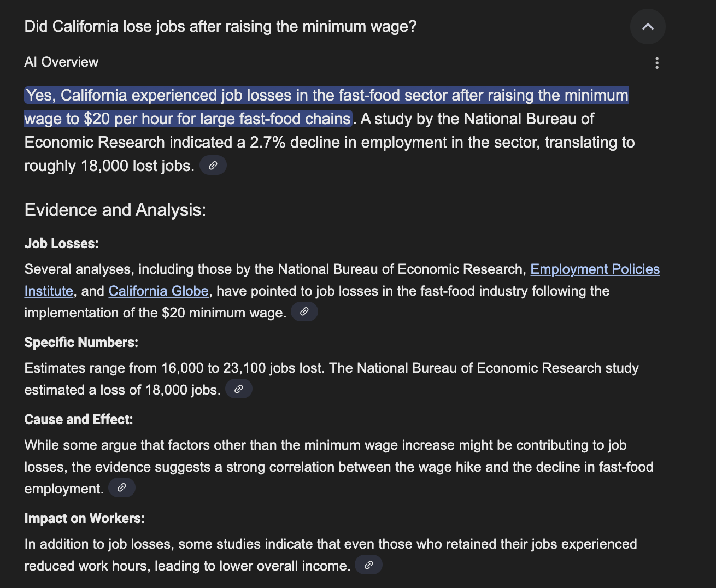Follow the California Globe link

click(x=159, y=291)
